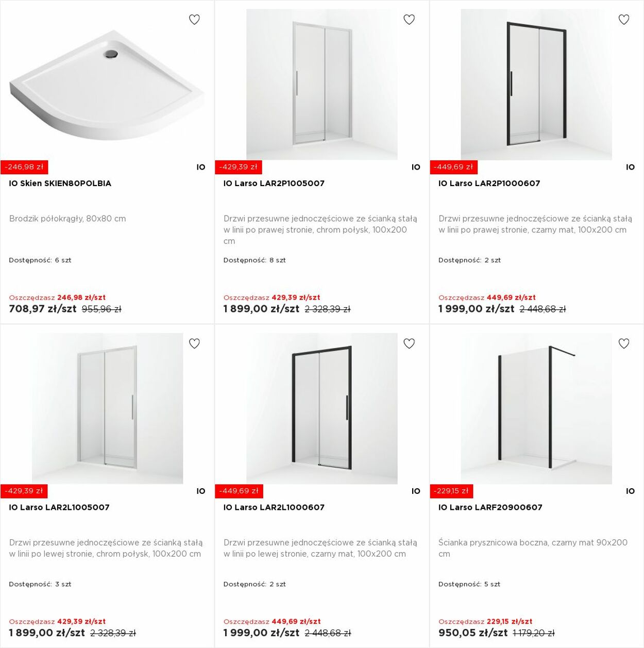Favorite the IO Larso LAR2P1005007 heart icon
This screenshot has width=644, height=648.
(x=409, y=20)
